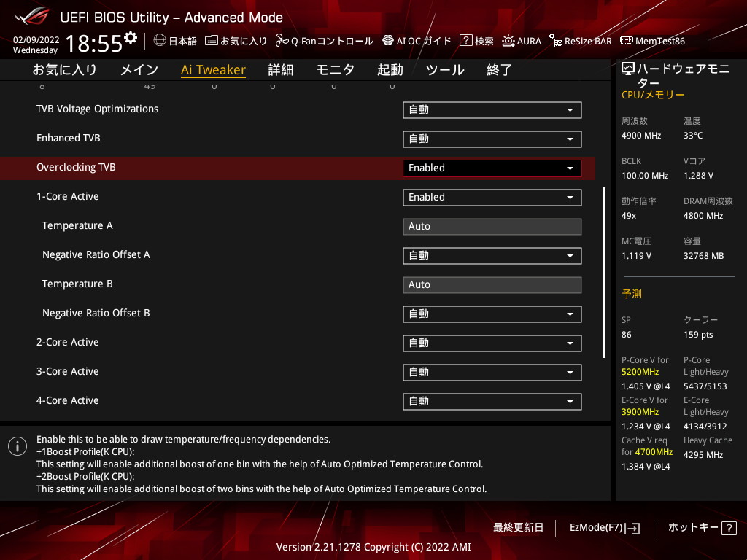Switch to the メイン tab
Viewport: 747px width, 560px height.
139,70
